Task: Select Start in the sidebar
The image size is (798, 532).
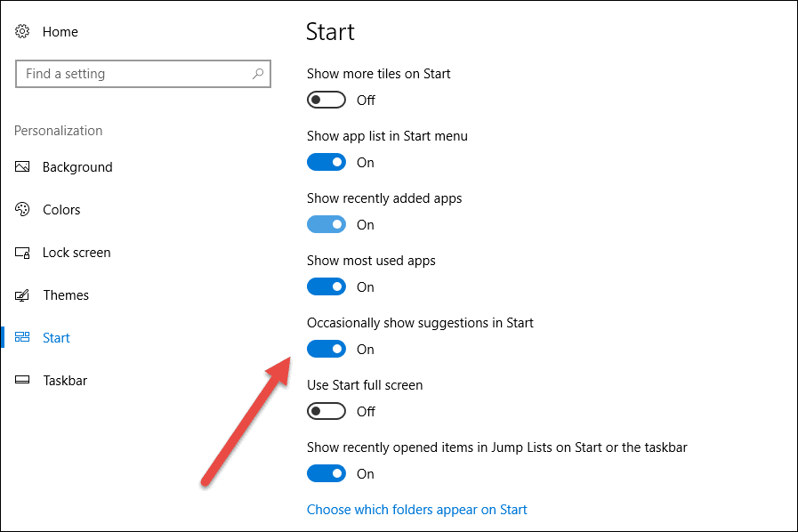Action: 56,337
